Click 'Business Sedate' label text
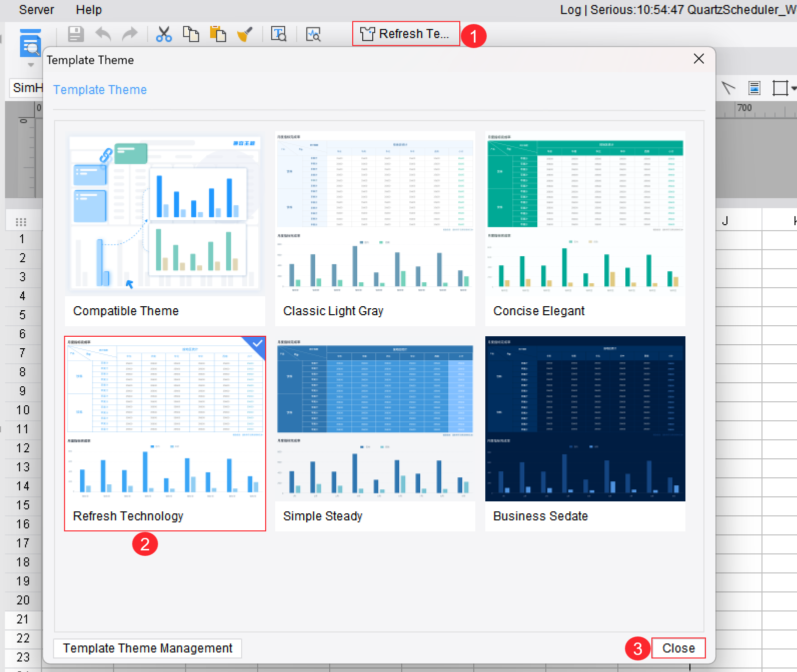The width and height of the screenshot is (797, 672). pyautogui.click(x=540, y=516)
